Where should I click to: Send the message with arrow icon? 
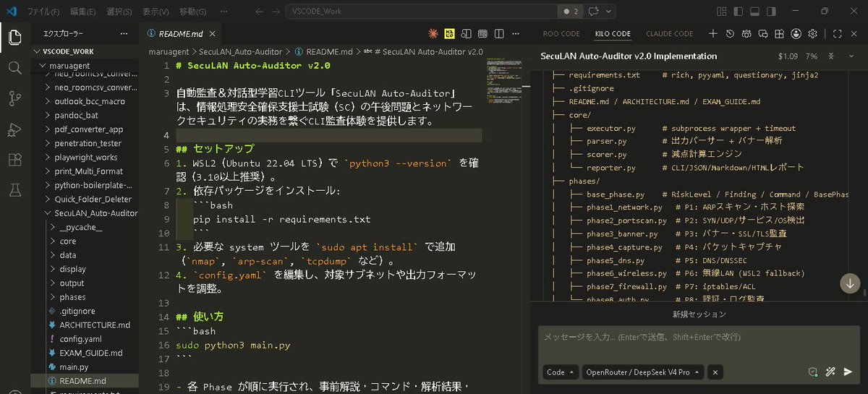848,372
